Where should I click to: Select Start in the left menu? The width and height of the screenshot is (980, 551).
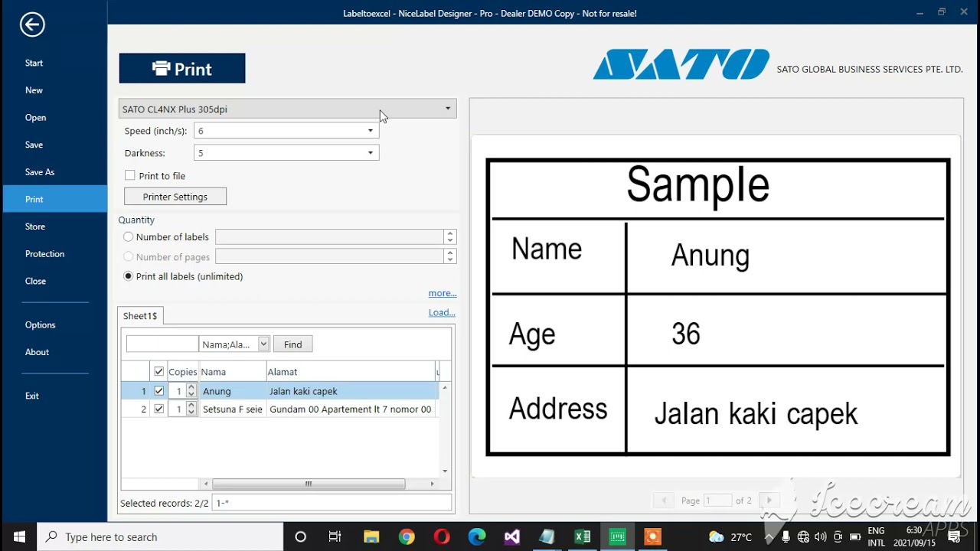click(x=34, y=63)
